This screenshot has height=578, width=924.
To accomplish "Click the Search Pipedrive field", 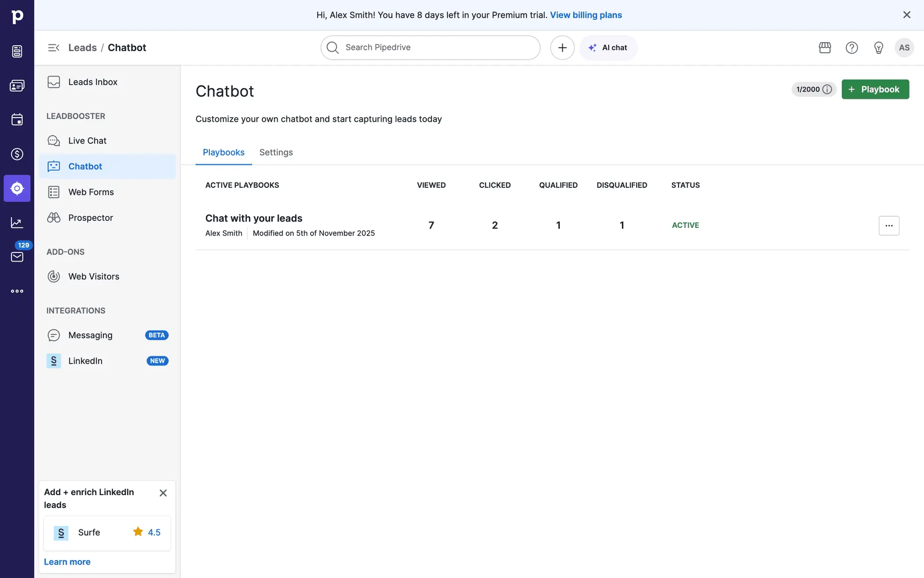I will pos(430,48).
